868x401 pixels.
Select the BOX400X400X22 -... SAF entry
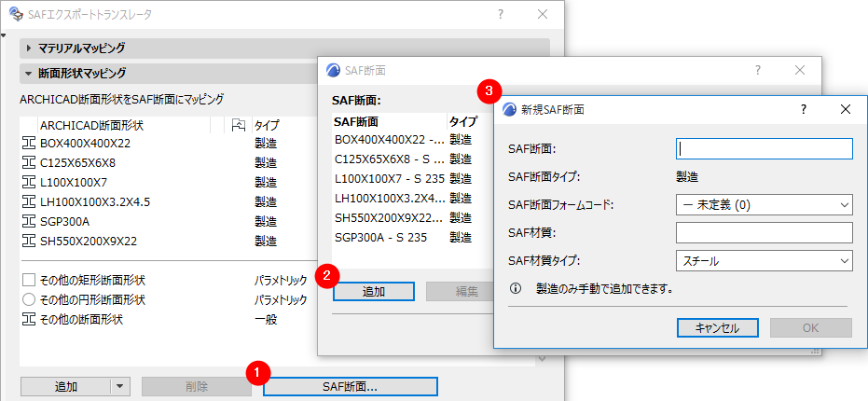(413, 140)
